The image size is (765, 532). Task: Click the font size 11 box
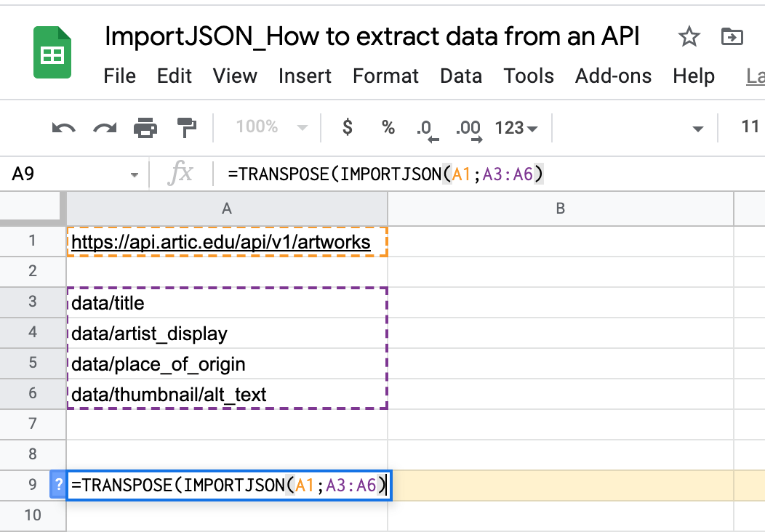[750, 126]
